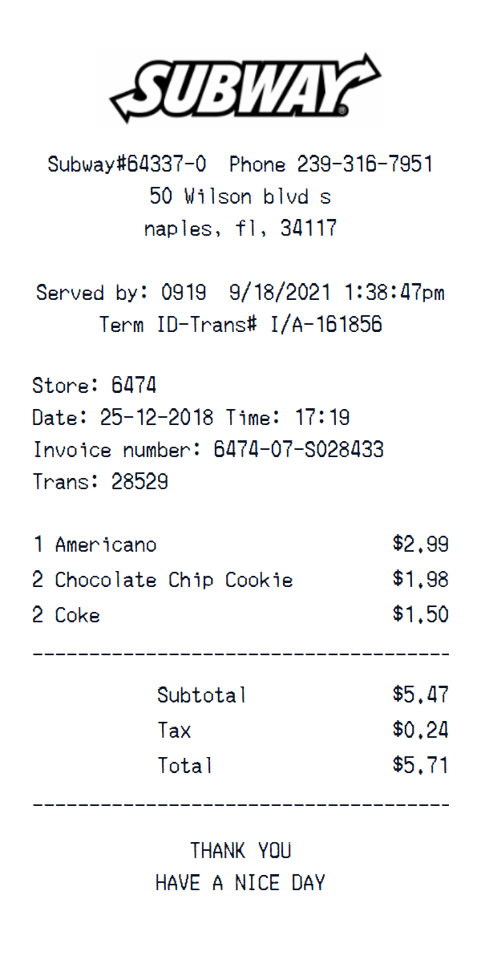Click the Tax label
This screenshot has height=980, width=481.
pos(174,731)
